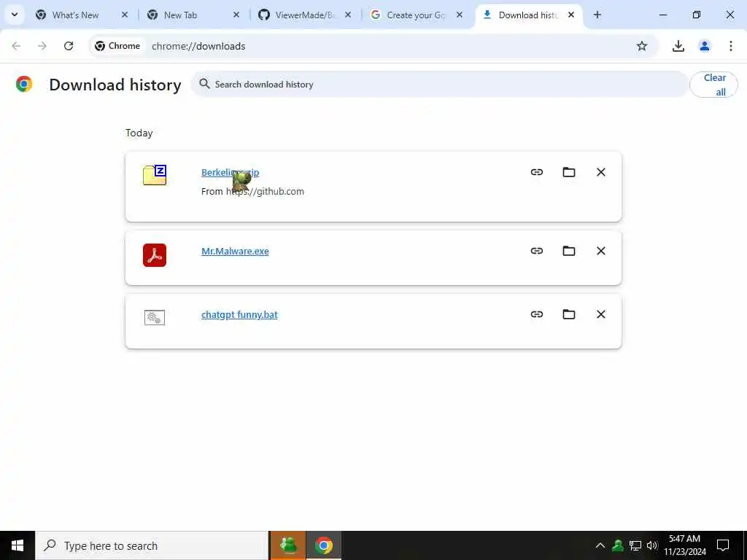Click the Chrome logo beside Download history
The height and width of the screenshot is (560, 747).
[x=24, y=84]
